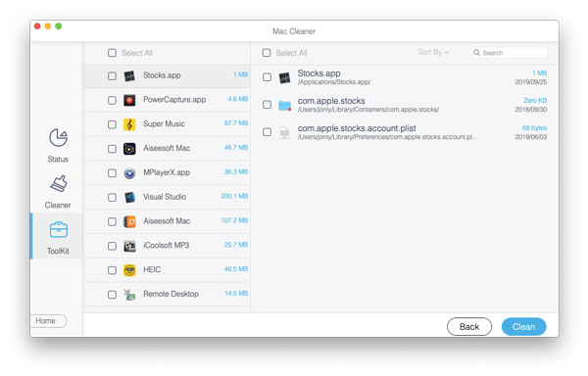Click the Super Music app icon
The height and width of the screenshot is (376, 588).
(129, 124)
